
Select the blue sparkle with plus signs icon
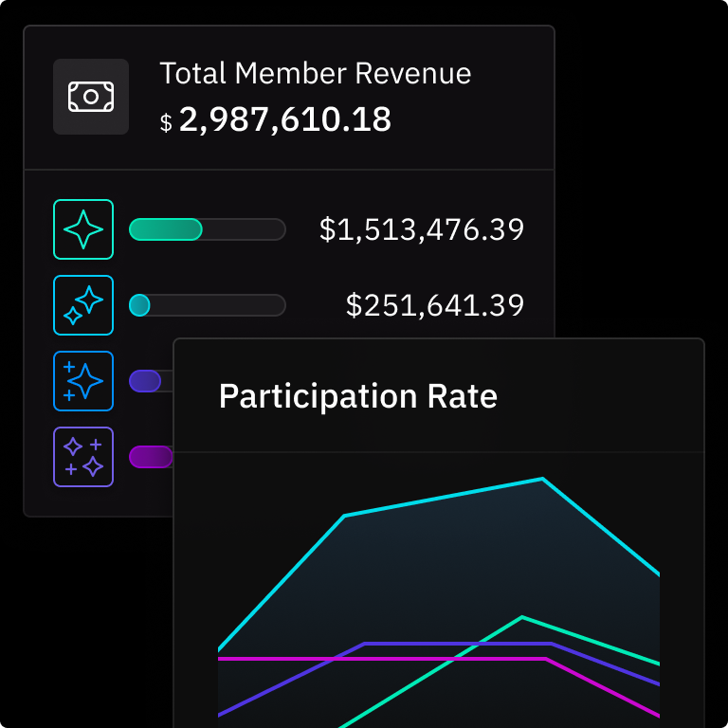pyautogui.click(x=83, y=381)
